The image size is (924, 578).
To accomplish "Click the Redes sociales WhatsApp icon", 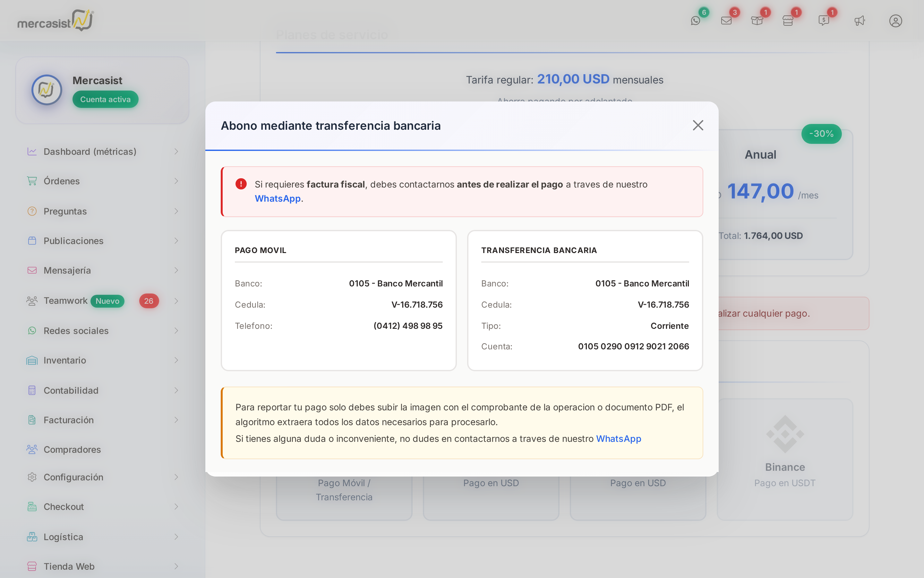I will click(x=32, y=330).
